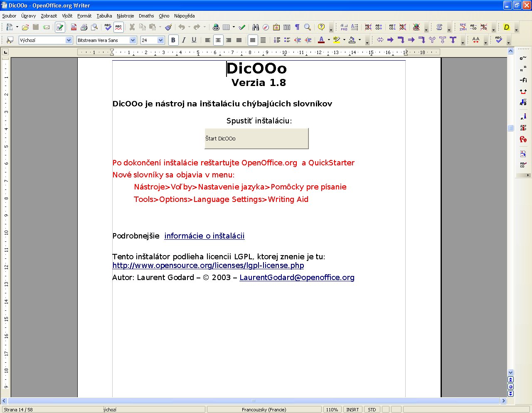Open Zobrazit menu
Viewport: 532px width, 413px height.
point(49,16)
